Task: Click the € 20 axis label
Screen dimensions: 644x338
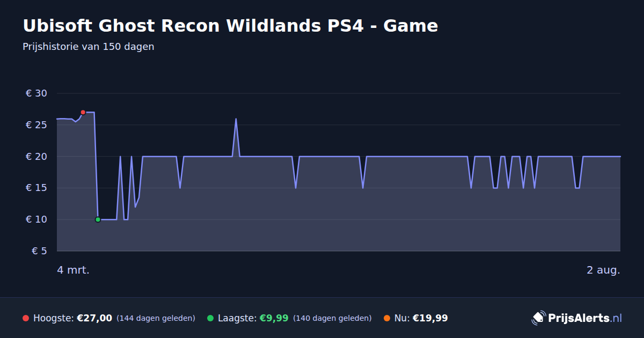Action: (x=36, y=157)
